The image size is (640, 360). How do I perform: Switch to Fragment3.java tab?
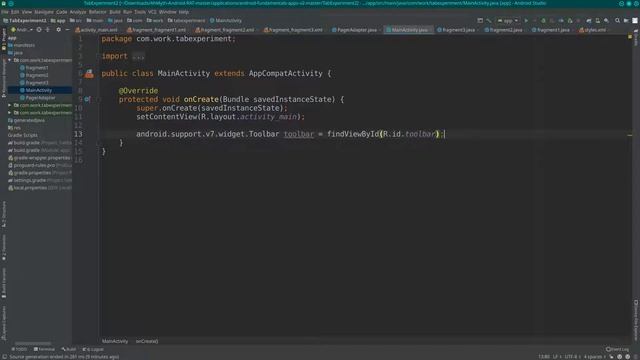pyautogui.click(x=456, y=30)
